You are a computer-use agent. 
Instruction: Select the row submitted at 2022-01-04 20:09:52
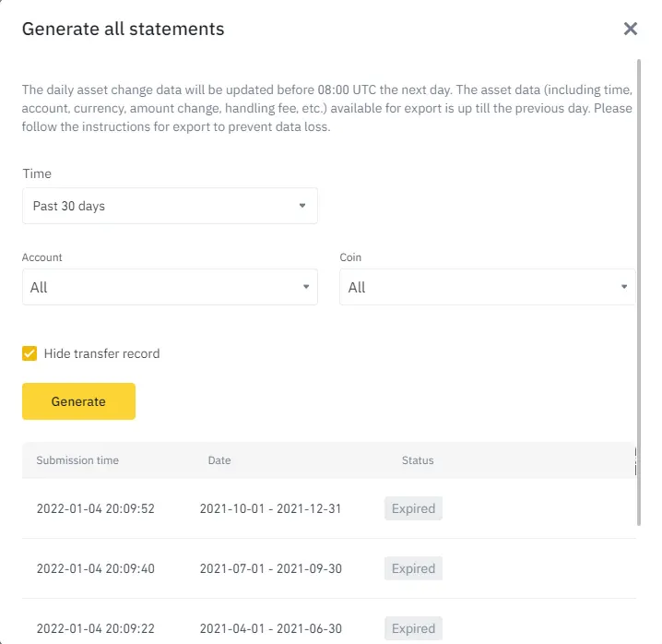coord(329,508)
